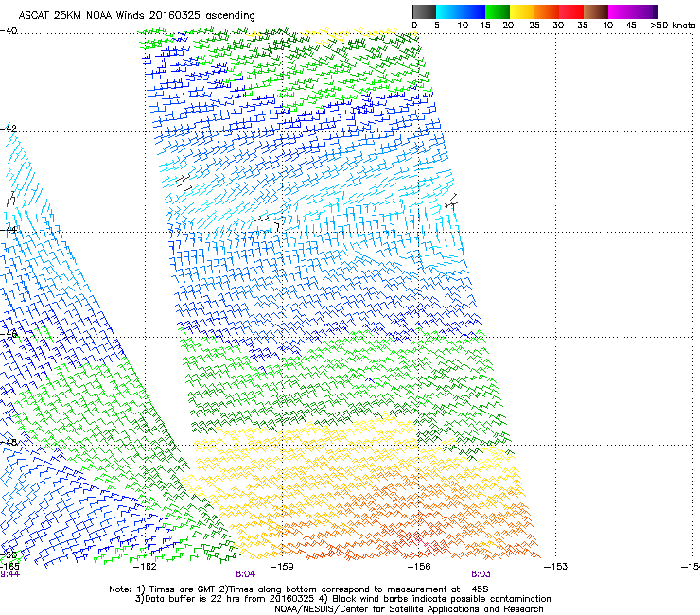The height and width of the screenshot is (615, 700).
Task: Click the gray 0-5 knots legend swatch
Action: pyautogui.click(x=424, y=11)
